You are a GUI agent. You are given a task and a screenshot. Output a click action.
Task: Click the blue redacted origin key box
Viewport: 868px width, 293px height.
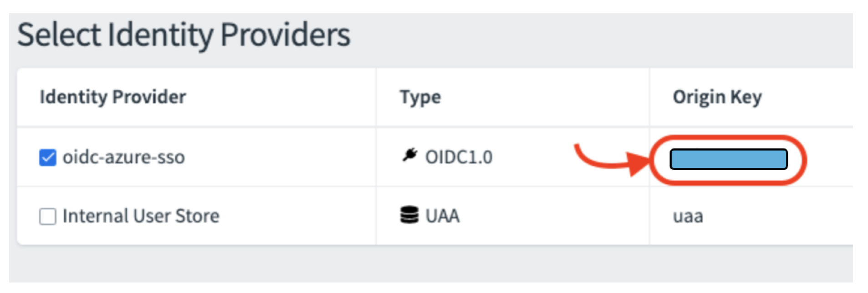[728, 159]
